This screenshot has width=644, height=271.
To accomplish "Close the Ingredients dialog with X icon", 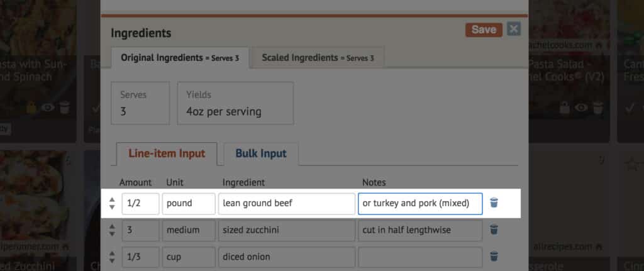I will [514, 29].
